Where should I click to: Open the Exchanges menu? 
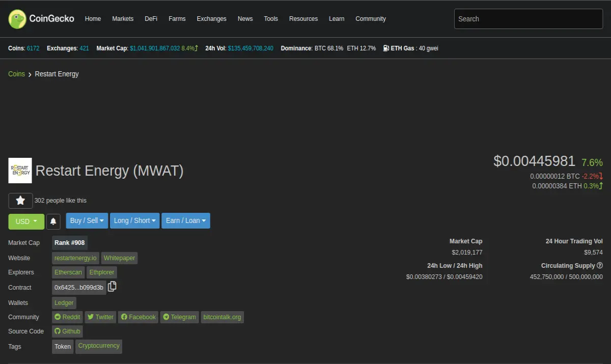(211, 19)
